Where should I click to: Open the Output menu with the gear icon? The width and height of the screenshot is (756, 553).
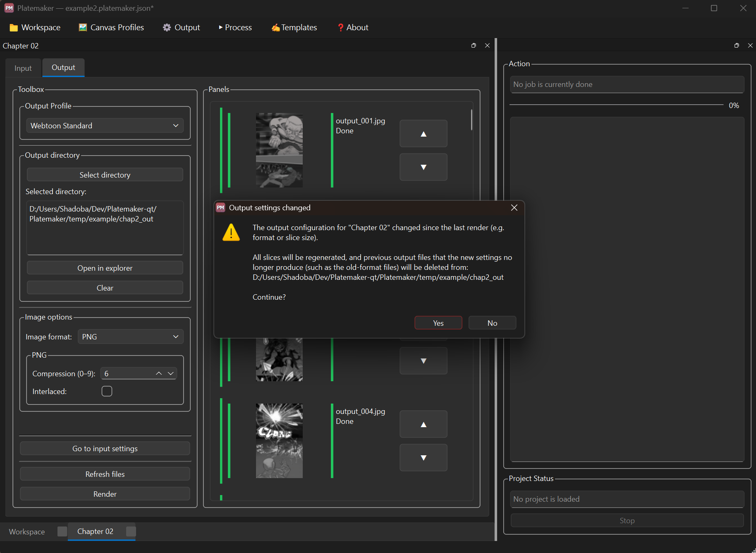(x=181, y=27)
